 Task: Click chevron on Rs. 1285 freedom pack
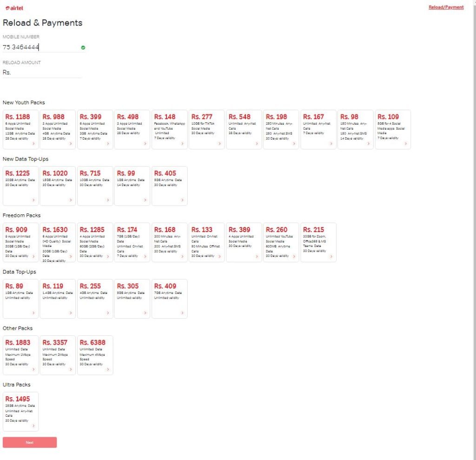pyautogui.click(x=108, y=256)
